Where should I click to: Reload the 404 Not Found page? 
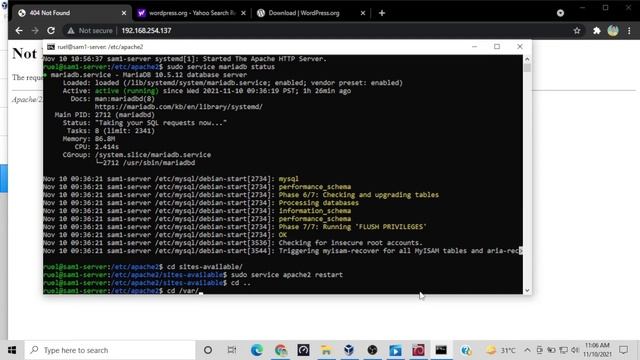click(x=51, y=31)
